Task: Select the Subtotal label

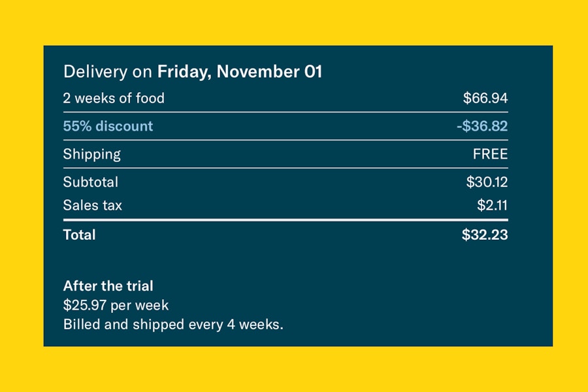Action: [x=91, y=182]
